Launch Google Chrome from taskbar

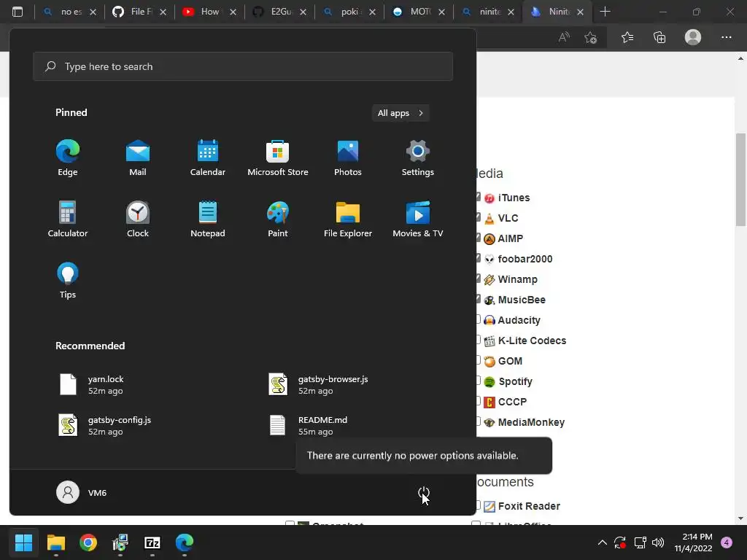[88, 542]
